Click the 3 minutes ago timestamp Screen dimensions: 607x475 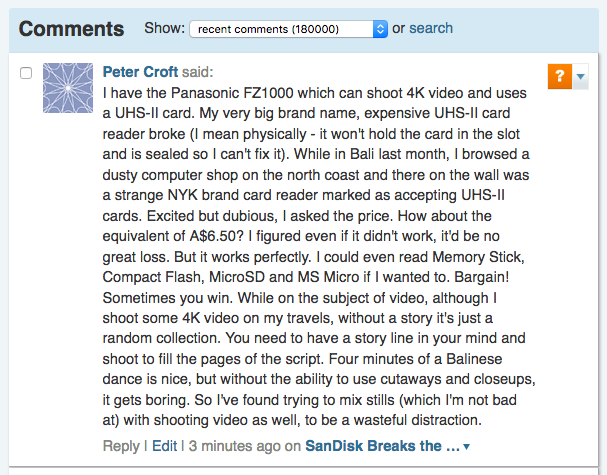[235, 445]
